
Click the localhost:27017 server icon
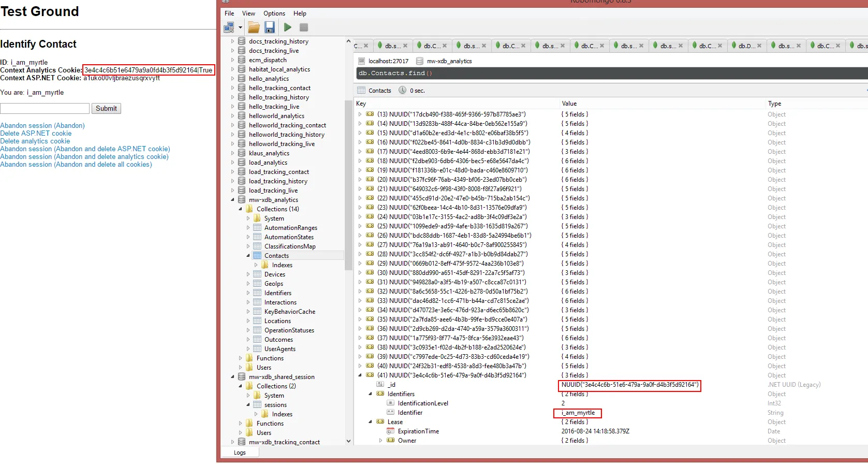click(362, 61)
